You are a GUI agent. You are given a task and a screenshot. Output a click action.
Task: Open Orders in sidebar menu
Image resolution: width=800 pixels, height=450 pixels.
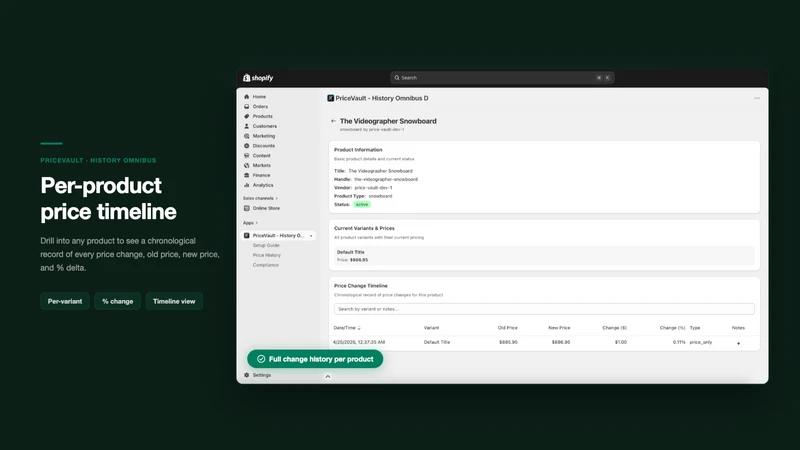pyautogui.click(x=260, y=107)
